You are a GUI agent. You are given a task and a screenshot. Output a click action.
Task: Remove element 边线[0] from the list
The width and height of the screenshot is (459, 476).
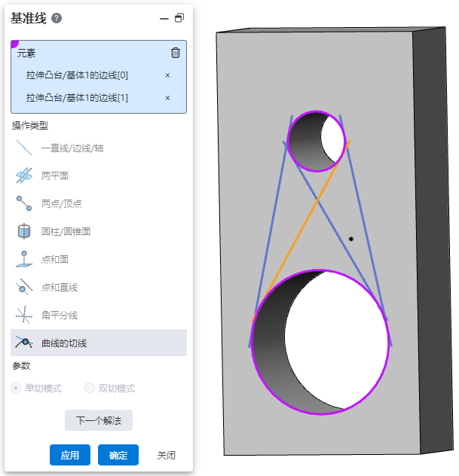point(167,75)
